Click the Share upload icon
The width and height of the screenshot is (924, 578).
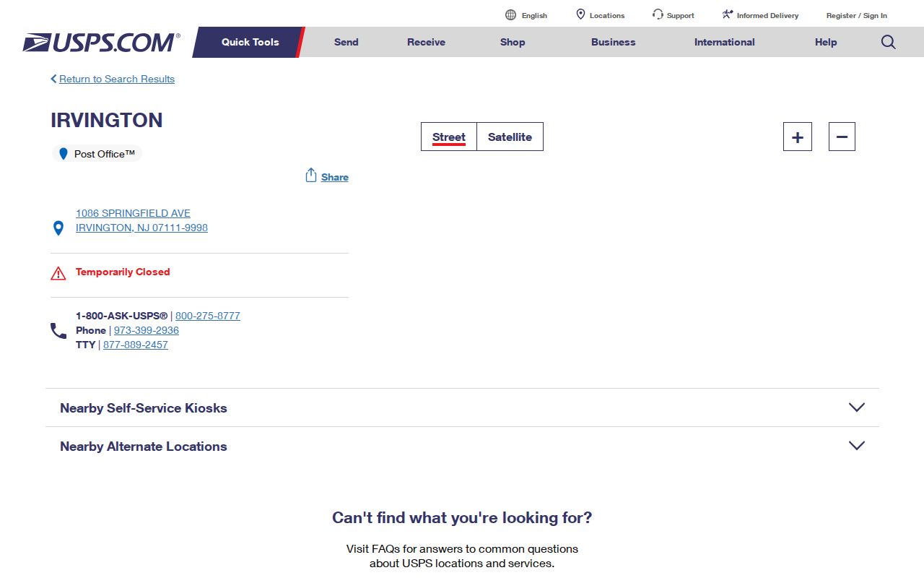click(x=311, y=176)
